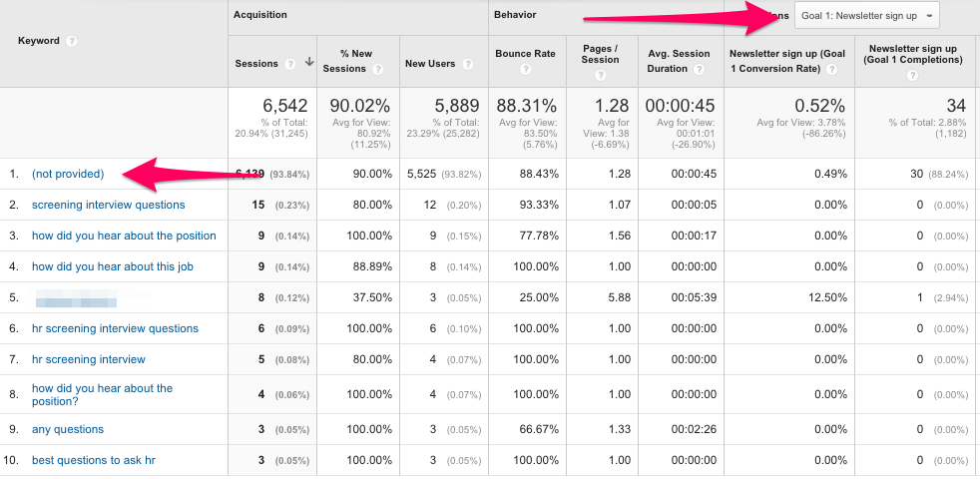Select 00:02:26 session duration cell
The image size is (980, 479).
pyautogui.click(x=694, y=429)
